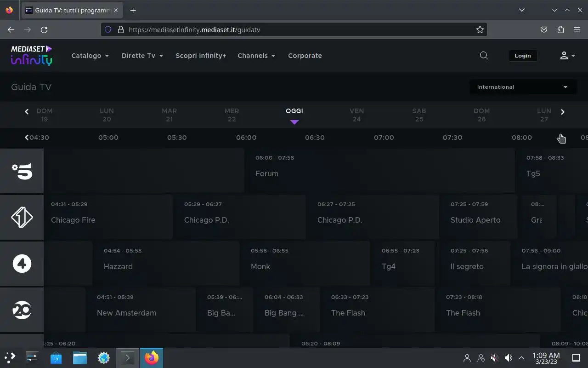The width and height of the screenshot is (588, 368).
Task: List all tabs dropdown arrow
Action: (522, 10)
